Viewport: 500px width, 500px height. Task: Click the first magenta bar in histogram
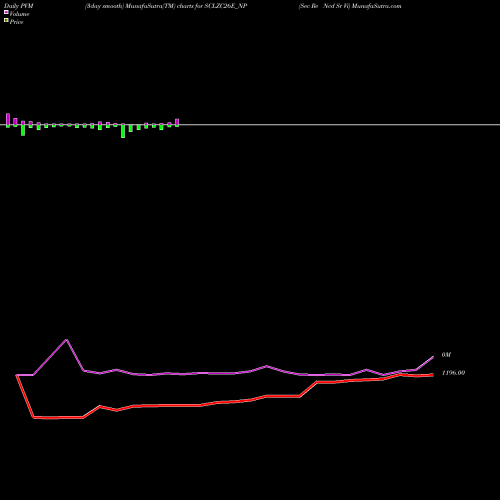pos(8,119)
